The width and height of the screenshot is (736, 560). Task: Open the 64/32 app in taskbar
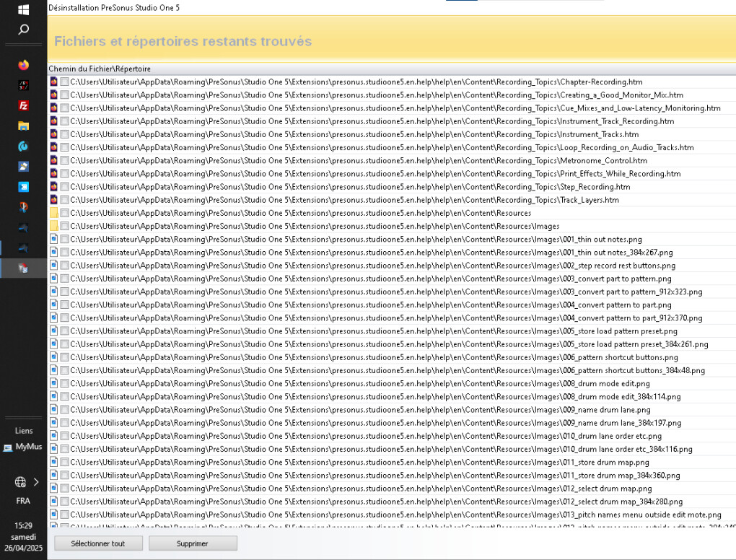tap(23, 85)
